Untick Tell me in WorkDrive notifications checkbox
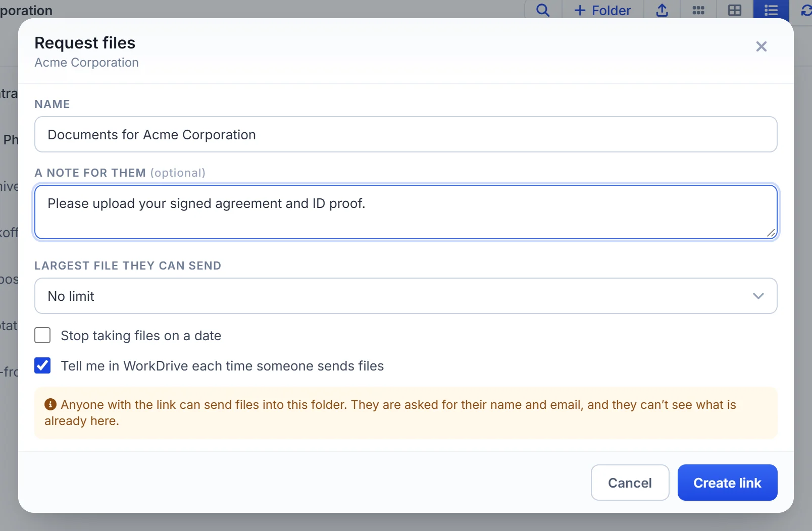812x531 pixels. click(x=42, y=365)
